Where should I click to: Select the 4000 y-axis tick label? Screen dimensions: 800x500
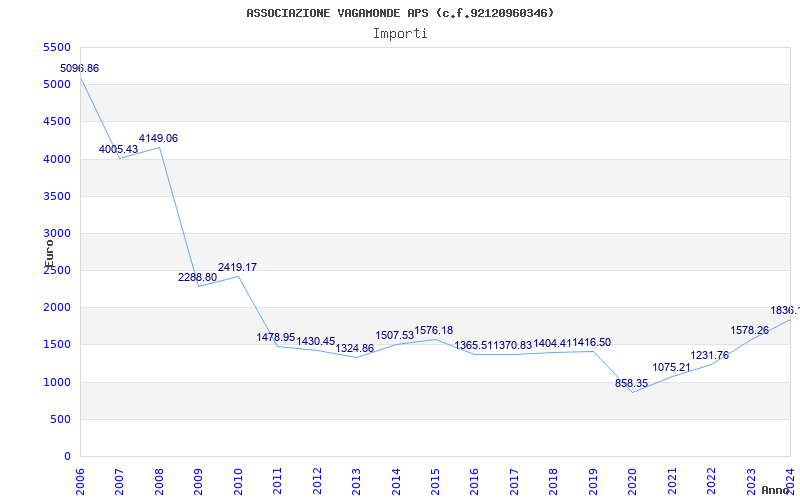pyautogui.click(x=57, y=159)
